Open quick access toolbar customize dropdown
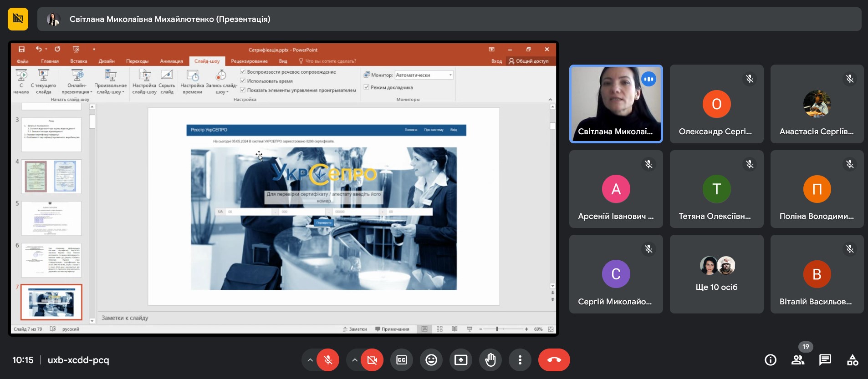The height and width of the screenshot is (379, 868). tap(94, 49)
